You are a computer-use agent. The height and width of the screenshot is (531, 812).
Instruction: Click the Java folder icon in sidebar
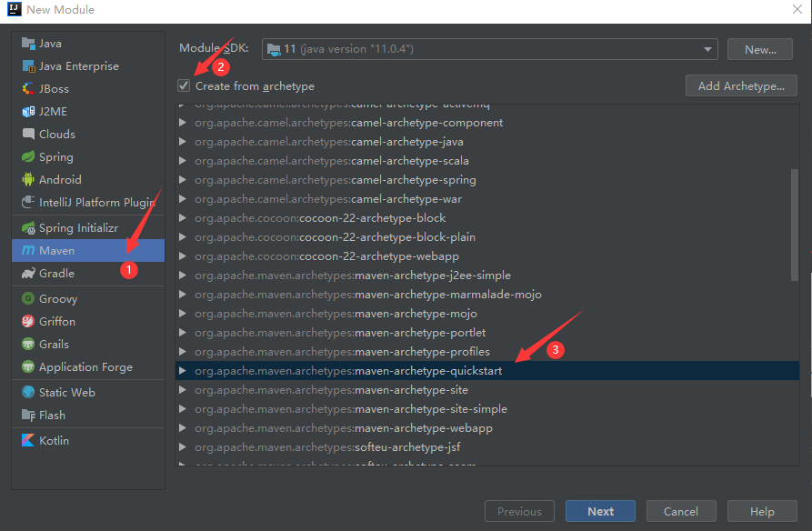click(28, 43)
